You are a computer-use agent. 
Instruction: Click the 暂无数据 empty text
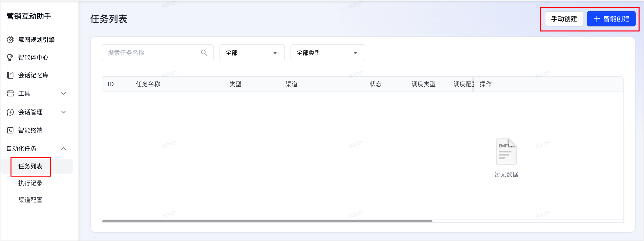click(x=506, y=174)
